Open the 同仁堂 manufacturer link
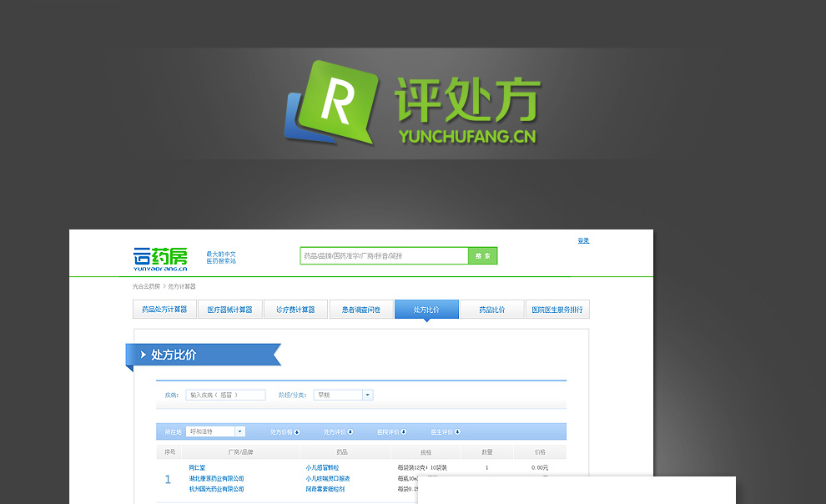 [197, 467]
